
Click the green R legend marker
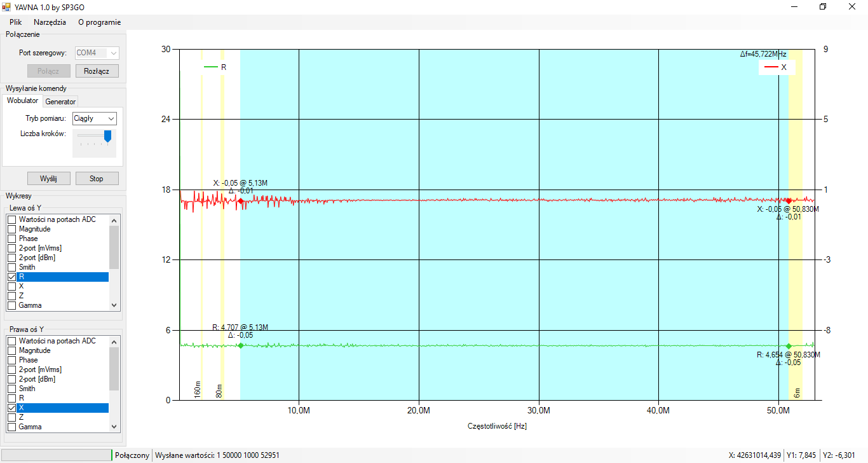coord(210,67)
